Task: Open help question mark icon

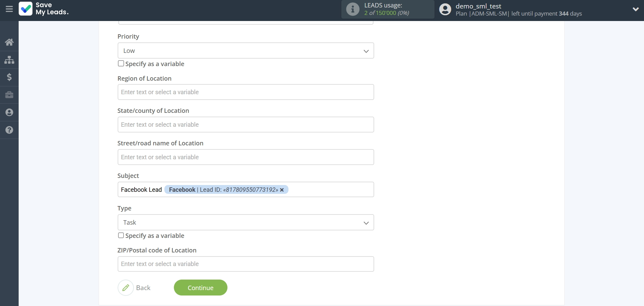Action: [9, 130]
